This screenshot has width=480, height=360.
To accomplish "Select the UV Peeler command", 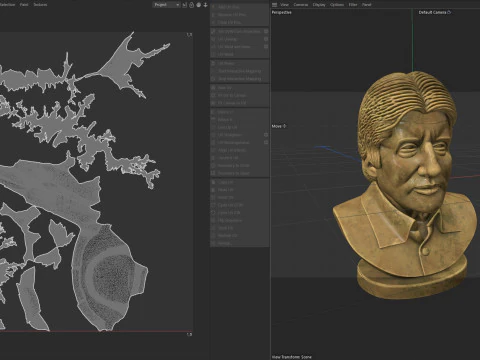I will coord(240,63).
